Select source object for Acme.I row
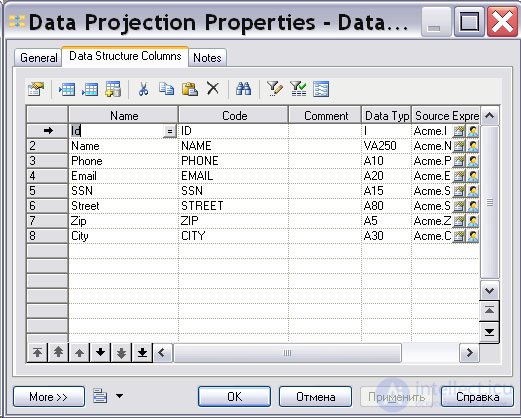Screen dimensions: 521x418 (x=473, y=131)
